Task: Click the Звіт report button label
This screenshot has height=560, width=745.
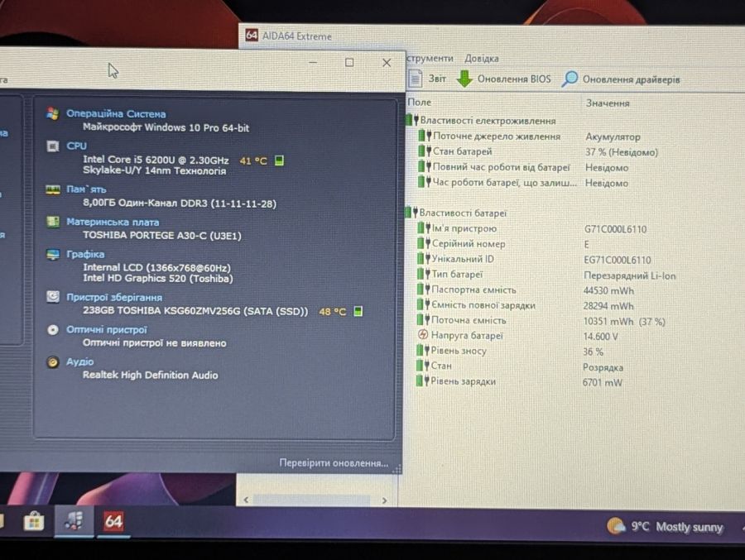Action: pyautogui.click(x=437, y=79)
